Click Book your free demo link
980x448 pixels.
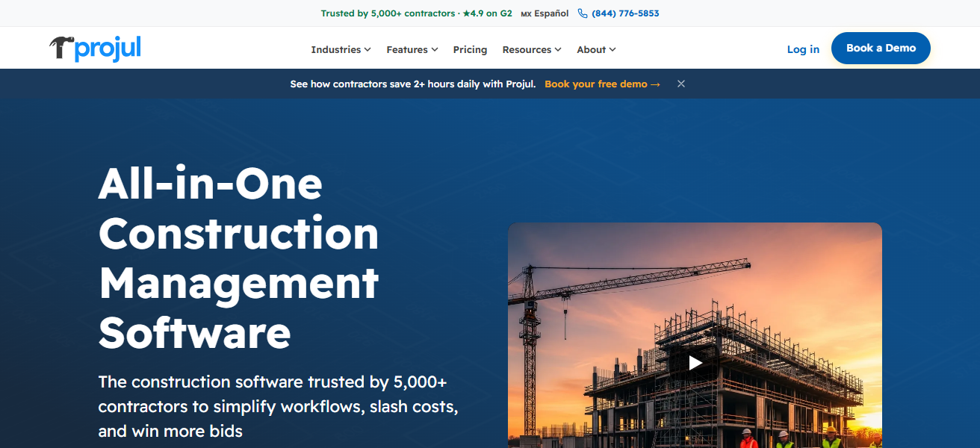pos(602,84)
